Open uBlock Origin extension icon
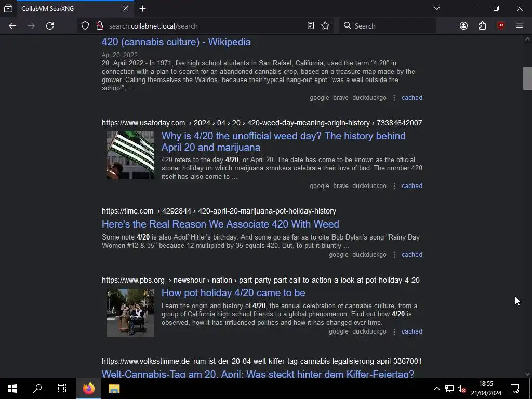This screenshot has height=399, width=532. pos(501,26)
